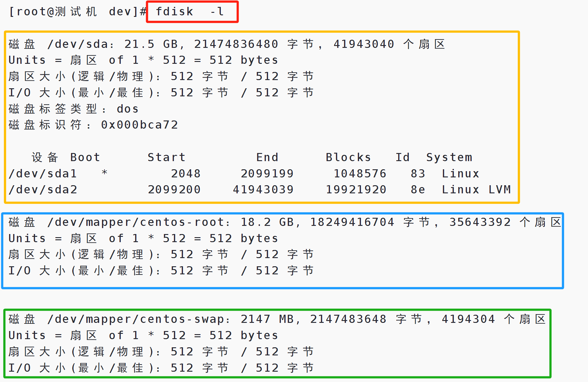Click the '2147483648' byte count
This screenshot has height=382, width=588.
click(x=348, y=319)
